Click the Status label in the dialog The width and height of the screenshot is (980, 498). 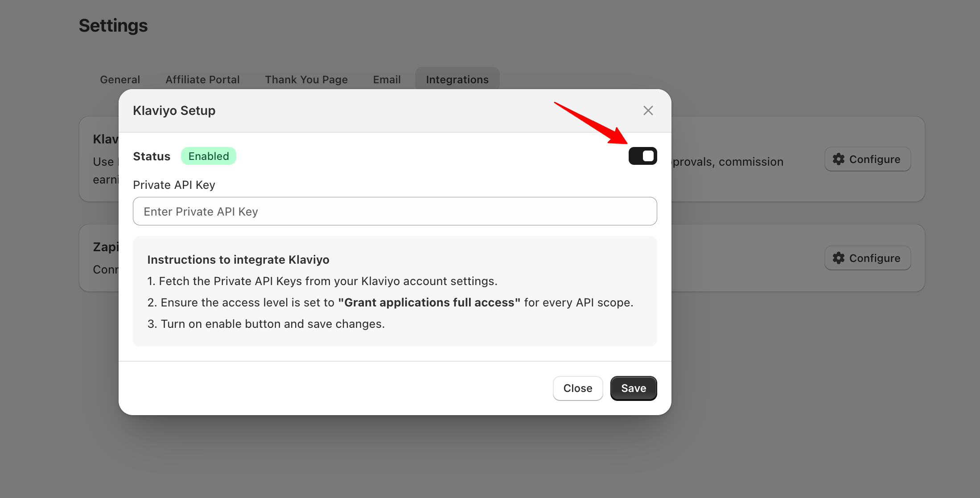(x=152, y=156)
